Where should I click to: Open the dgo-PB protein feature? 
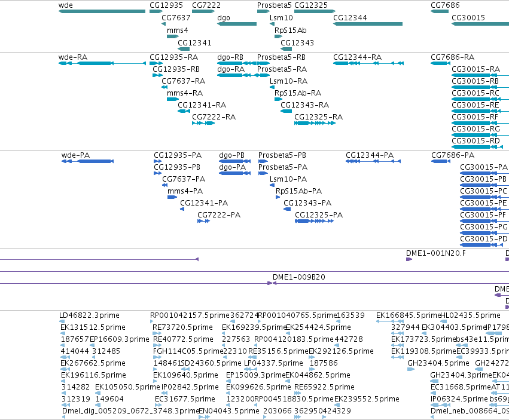point(234,161)
